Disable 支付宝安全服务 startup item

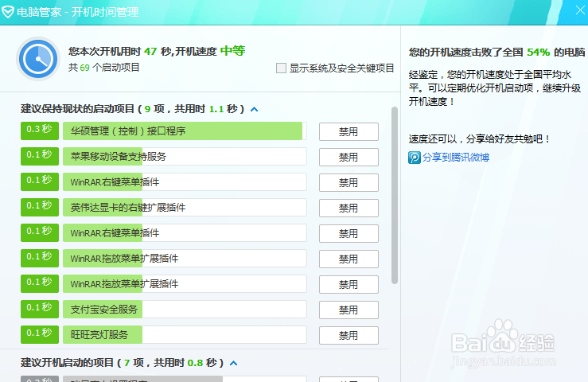tap(349, 310)
